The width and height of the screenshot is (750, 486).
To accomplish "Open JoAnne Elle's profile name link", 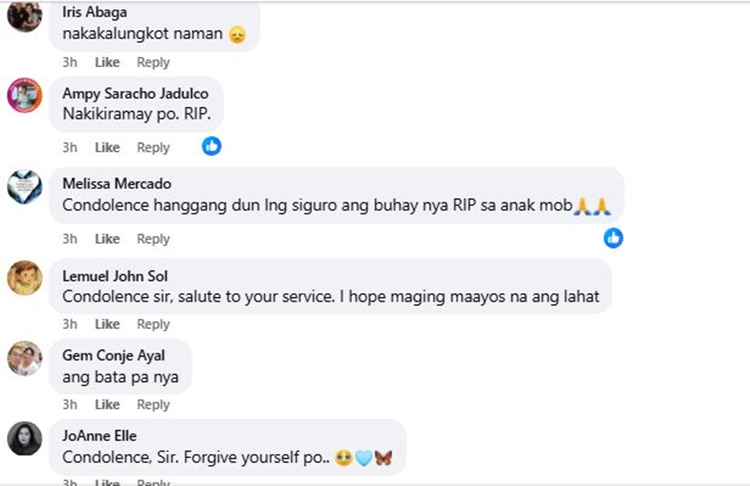I will point(99,436).
